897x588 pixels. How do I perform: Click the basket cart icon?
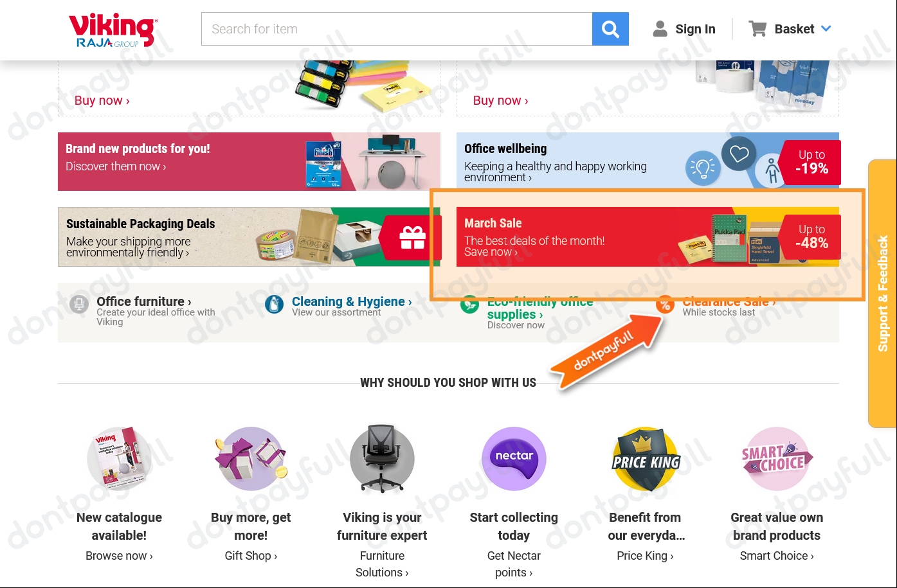click(757, 28)
